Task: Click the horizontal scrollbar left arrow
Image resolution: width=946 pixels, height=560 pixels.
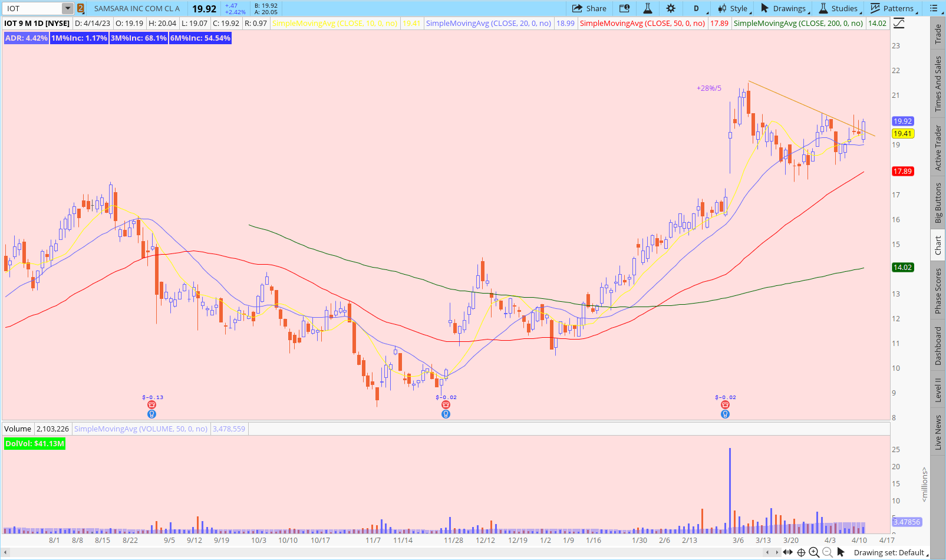Action: (5, 552)
